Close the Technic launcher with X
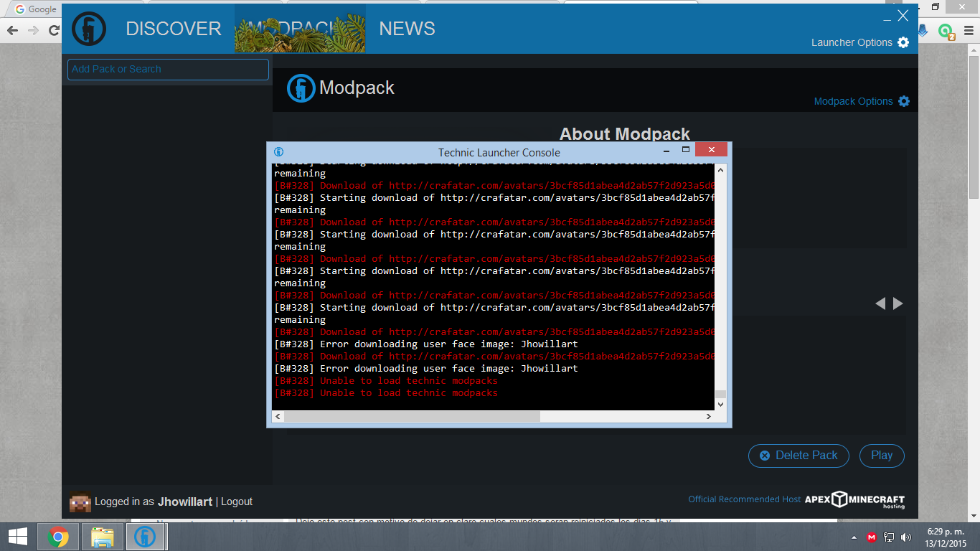Screen dimensions: 980x551 tap(903, 16)
